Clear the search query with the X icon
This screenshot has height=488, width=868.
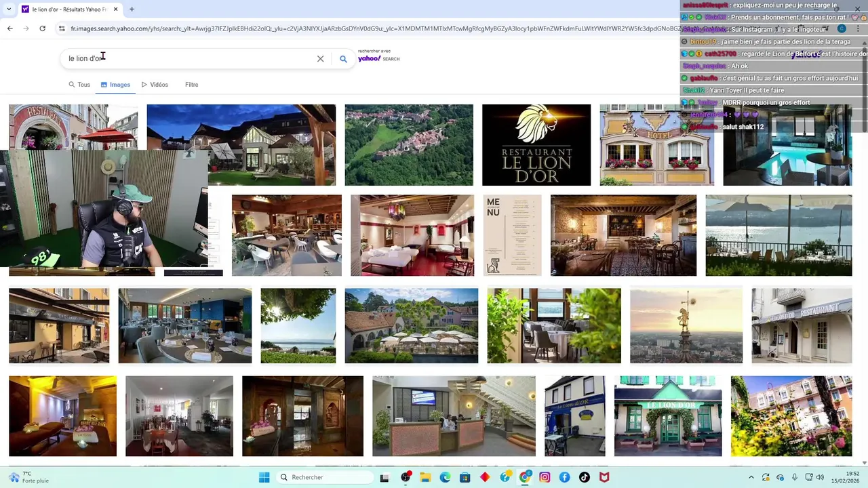321,59
